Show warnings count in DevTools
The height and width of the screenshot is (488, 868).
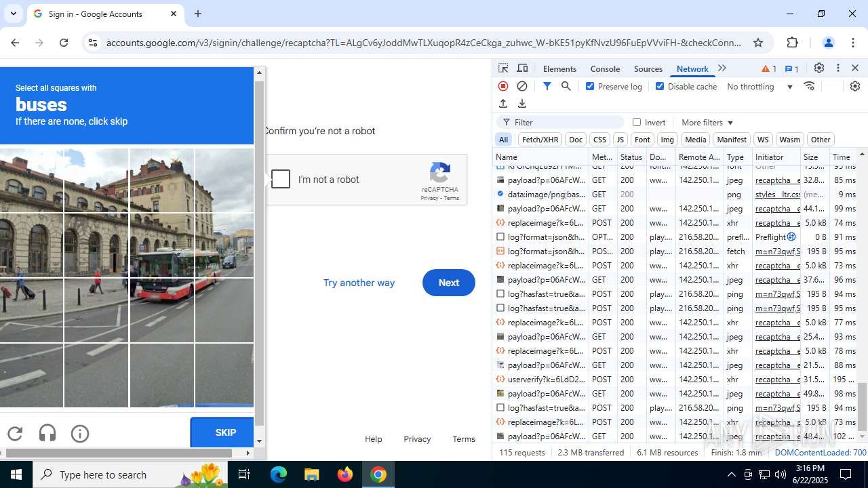[769, 68]
